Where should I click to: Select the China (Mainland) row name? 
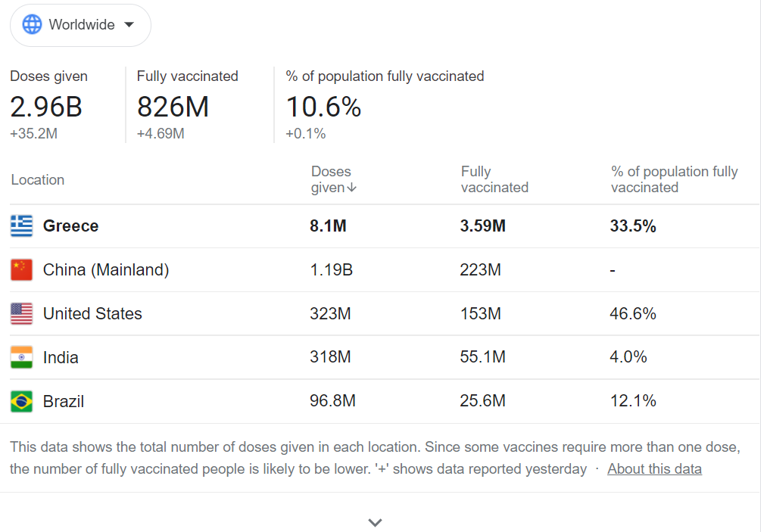(106, 269)
